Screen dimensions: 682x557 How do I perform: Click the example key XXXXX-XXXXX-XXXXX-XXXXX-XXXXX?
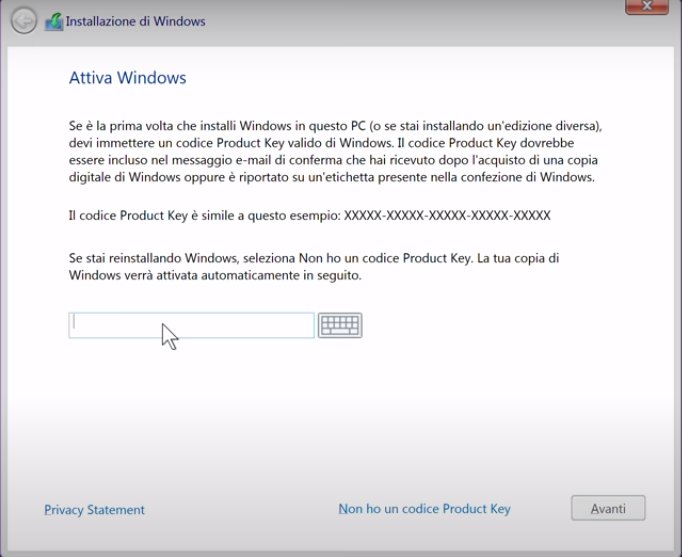click(x=447, y=215)
